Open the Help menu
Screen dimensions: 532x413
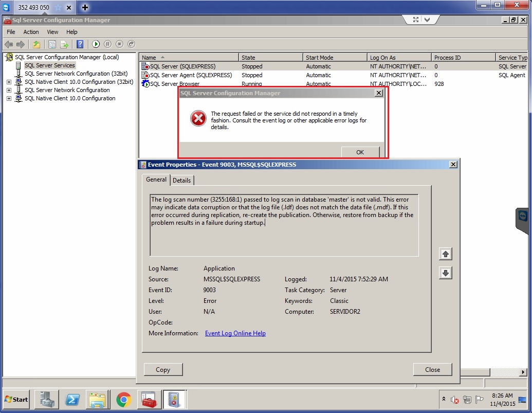[71, 32]
